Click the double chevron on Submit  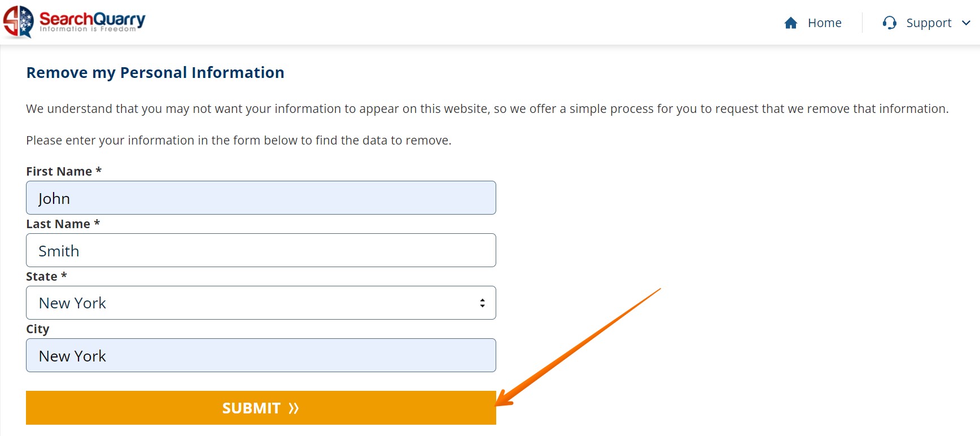click(x=294, y=408)
